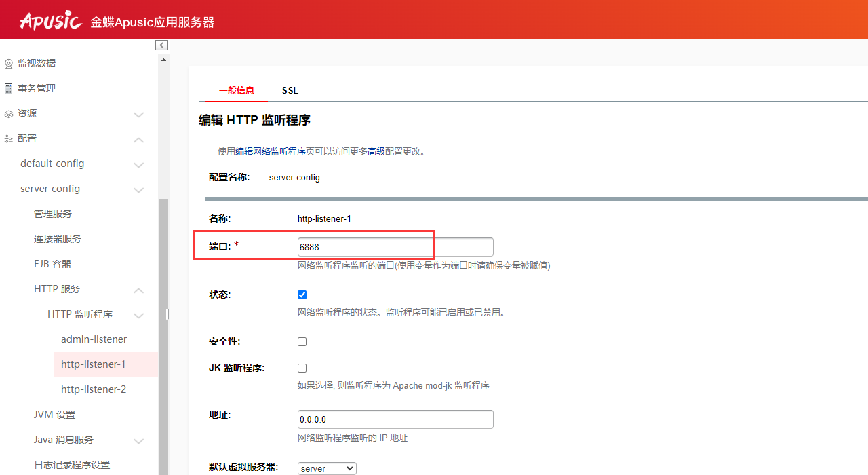Collapse the sidebar with the arrow button

click(161, 45)
